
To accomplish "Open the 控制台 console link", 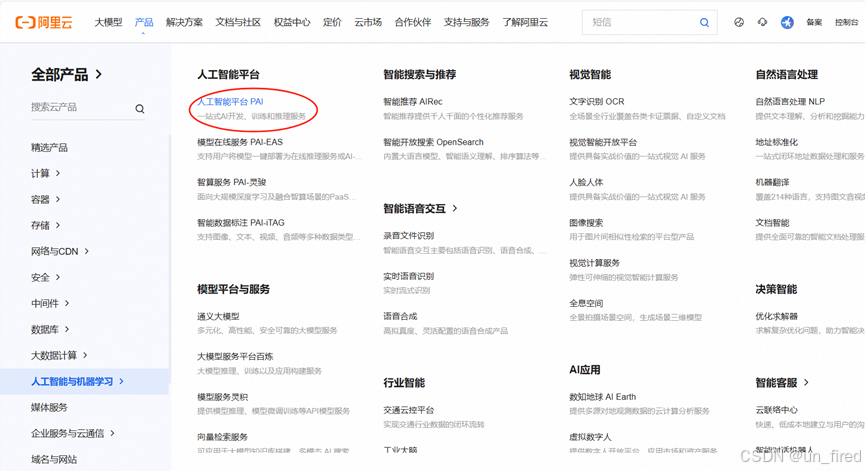I will pyautogui.click(x=847, y=22).
